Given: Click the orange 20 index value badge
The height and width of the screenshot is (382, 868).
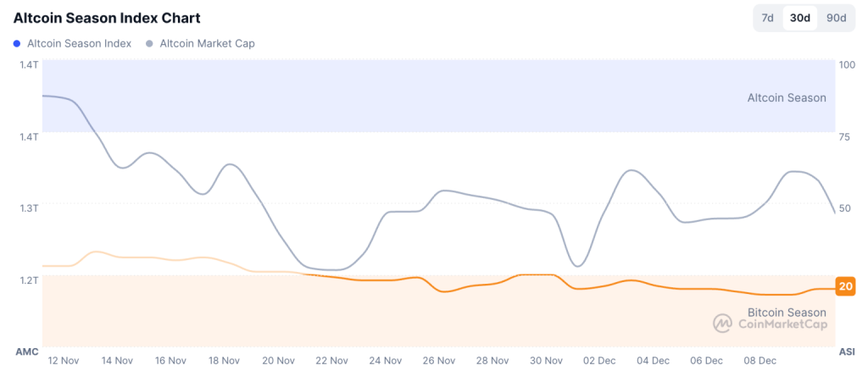Looking at the screenshot, I should click(x=845, y=286).
